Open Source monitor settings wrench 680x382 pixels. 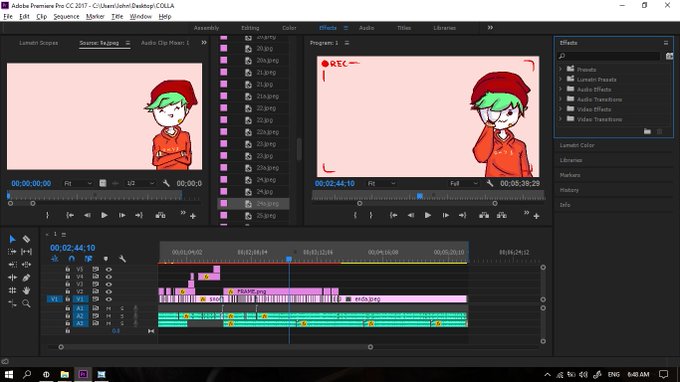166,183
